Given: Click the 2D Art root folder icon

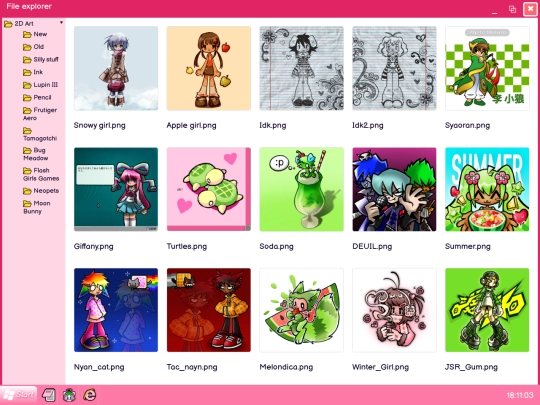Looking at the screenshot, I should coord(8,24).
